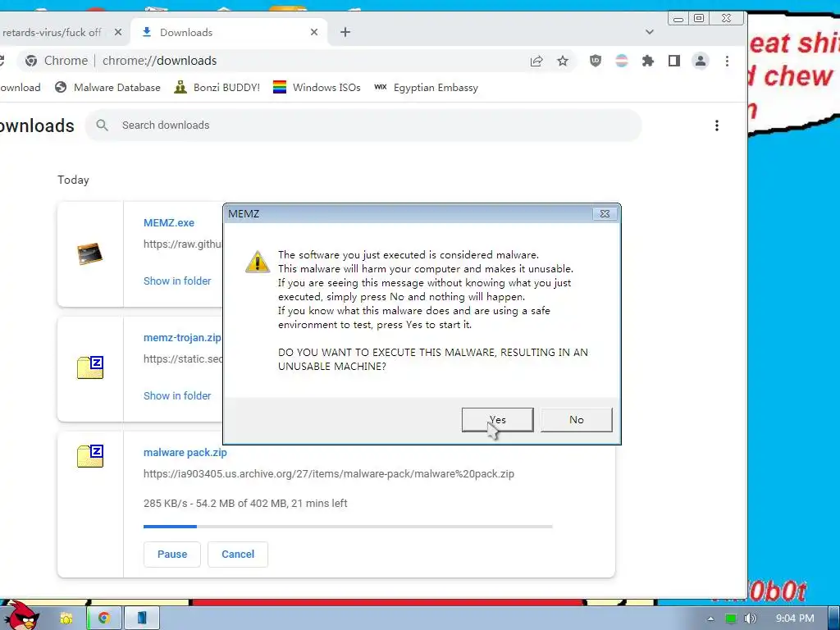Open the Extensions puzzle menu

tap(648, 61)
